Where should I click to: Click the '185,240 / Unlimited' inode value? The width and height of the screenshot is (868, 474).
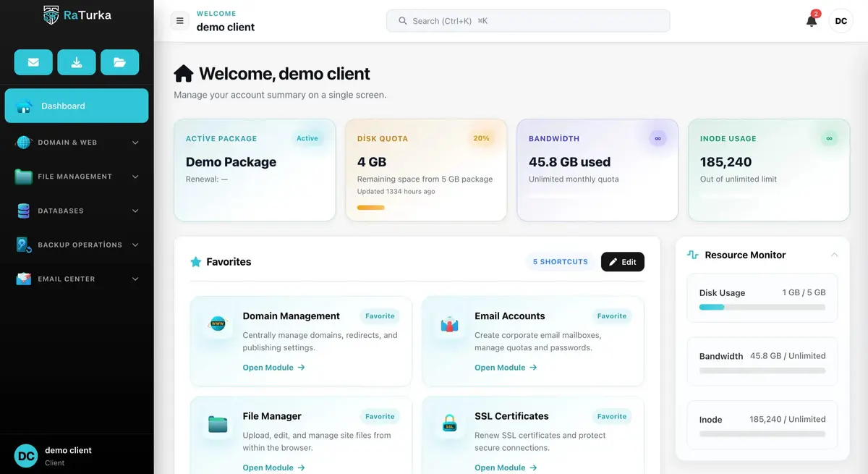[788, 420]
